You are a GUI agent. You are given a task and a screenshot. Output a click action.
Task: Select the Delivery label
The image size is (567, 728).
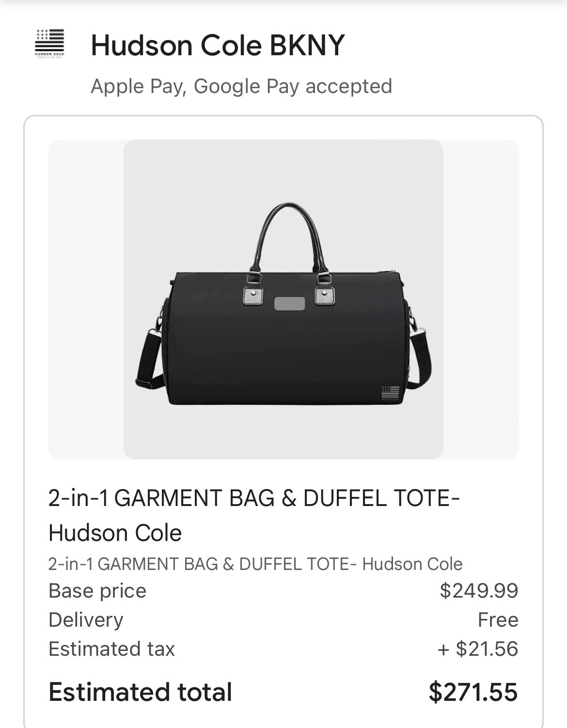click(x=86, y=620)
